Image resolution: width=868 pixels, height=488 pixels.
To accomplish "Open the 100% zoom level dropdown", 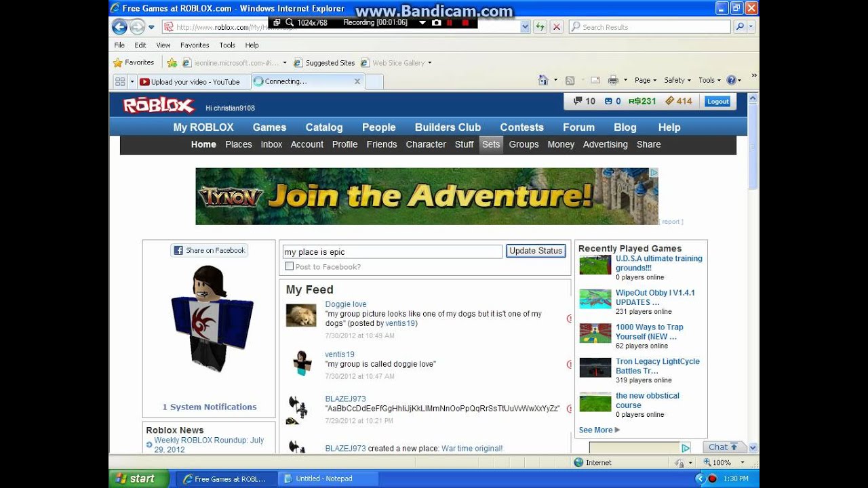I will 743,462.
